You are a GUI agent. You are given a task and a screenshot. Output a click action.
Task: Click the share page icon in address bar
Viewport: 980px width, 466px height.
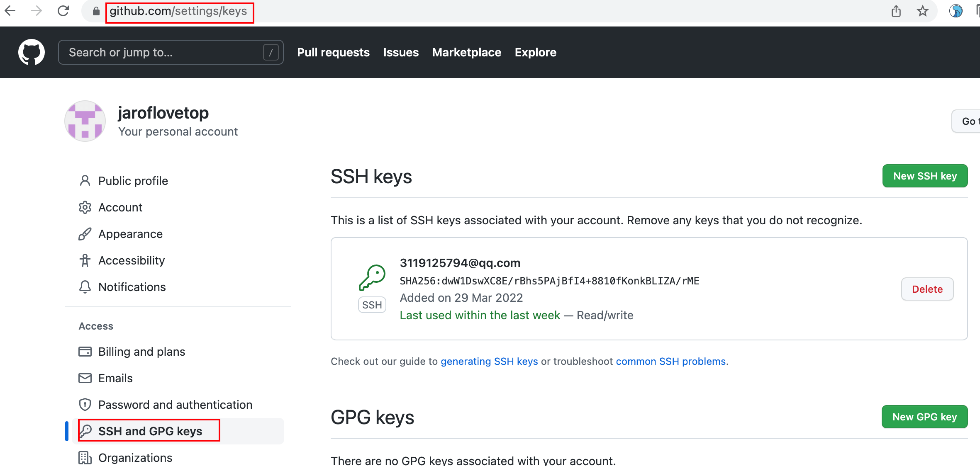tap(896, 11)
